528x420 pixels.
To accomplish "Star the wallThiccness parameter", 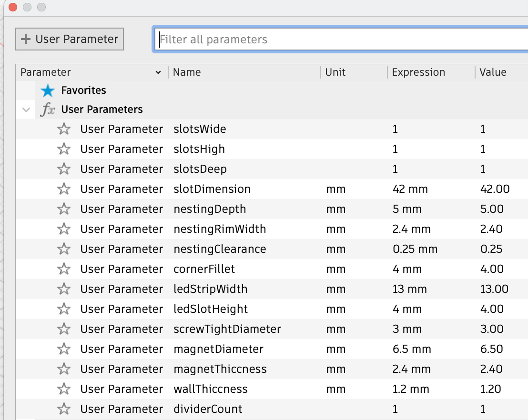I will pyautogui.click(x=64, y=389).
